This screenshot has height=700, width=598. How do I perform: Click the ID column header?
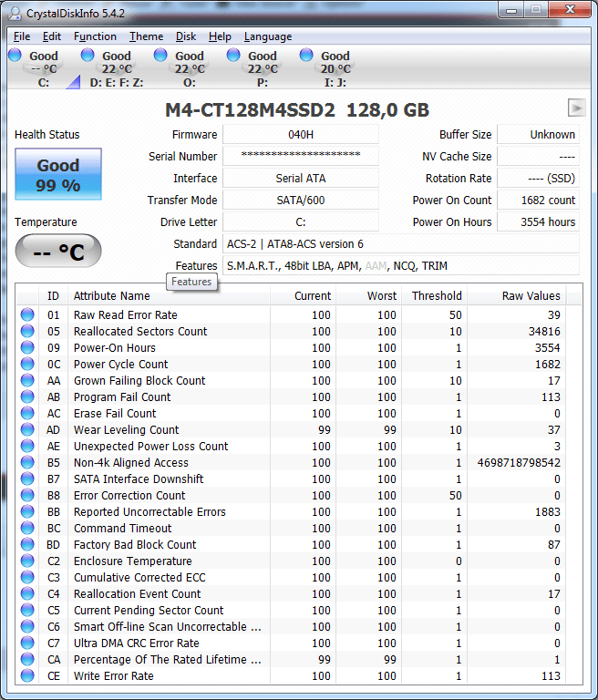[x=53, y=295]
